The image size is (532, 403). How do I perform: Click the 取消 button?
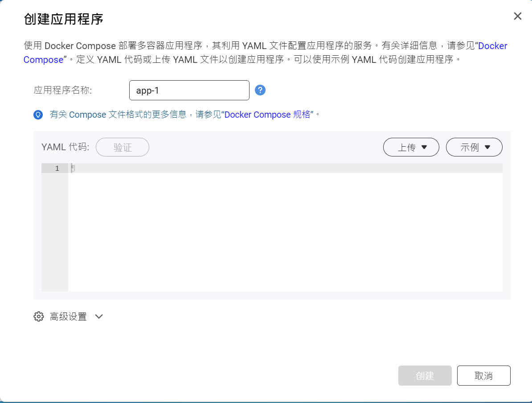tap(483, 375)
